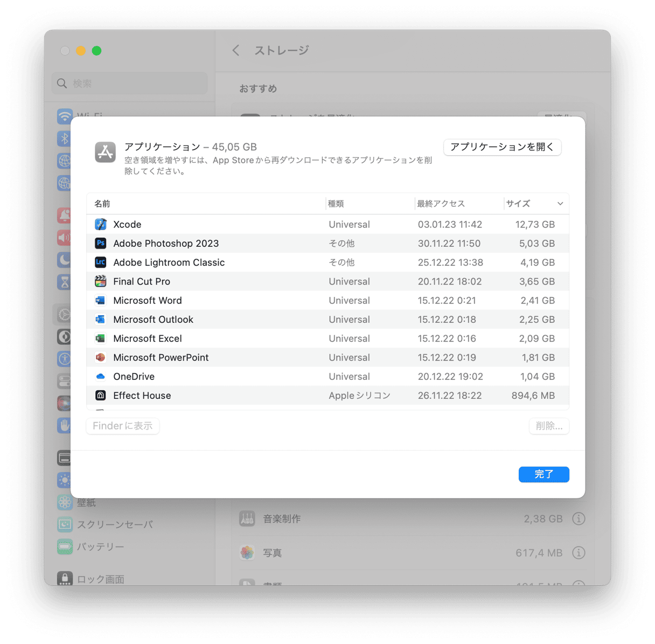Select the Final Cut Pro icon
655x644 pixels.
101,281
